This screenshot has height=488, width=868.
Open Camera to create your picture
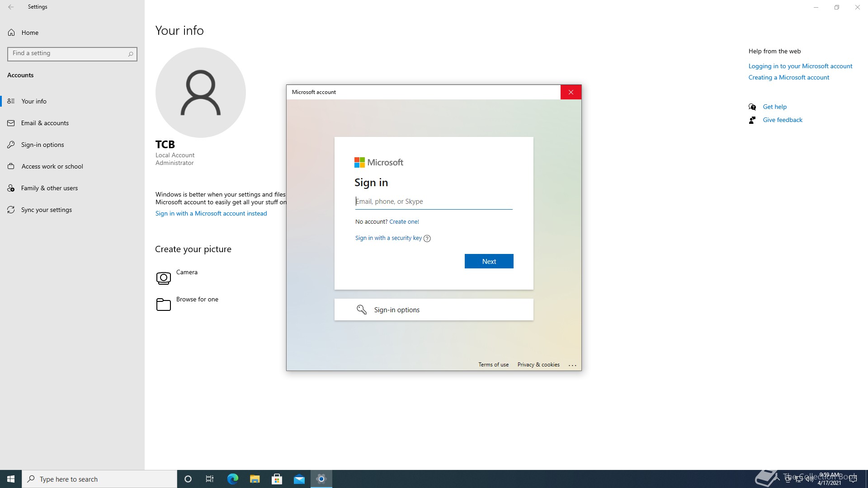point(164,278)
